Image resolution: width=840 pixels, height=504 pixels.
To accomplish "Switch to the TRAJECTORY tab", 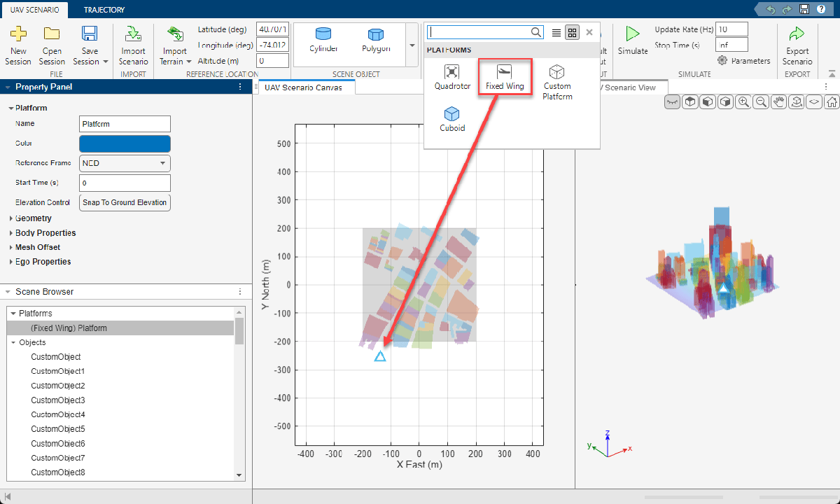I will 104,10.
